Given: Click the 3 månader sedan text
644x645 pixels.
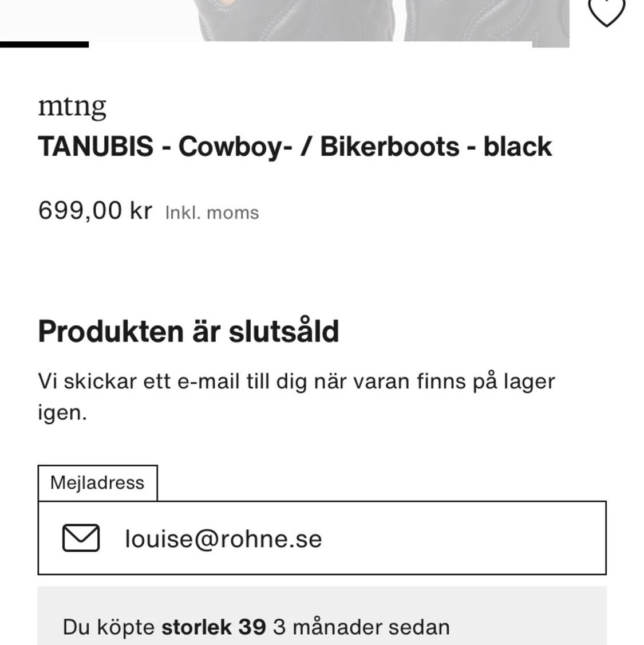Looking at the screenshot, I should 361,627.
